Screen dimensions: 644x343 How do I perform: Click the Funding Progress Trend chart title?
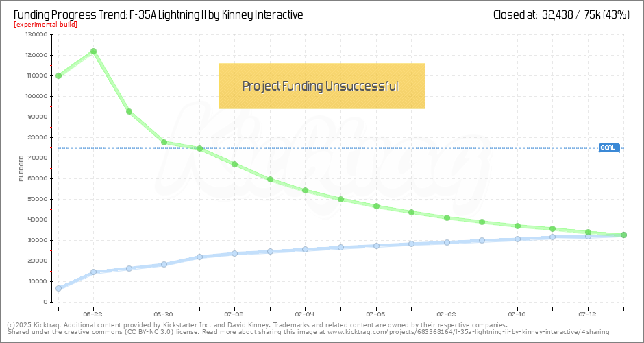point(158,14)
